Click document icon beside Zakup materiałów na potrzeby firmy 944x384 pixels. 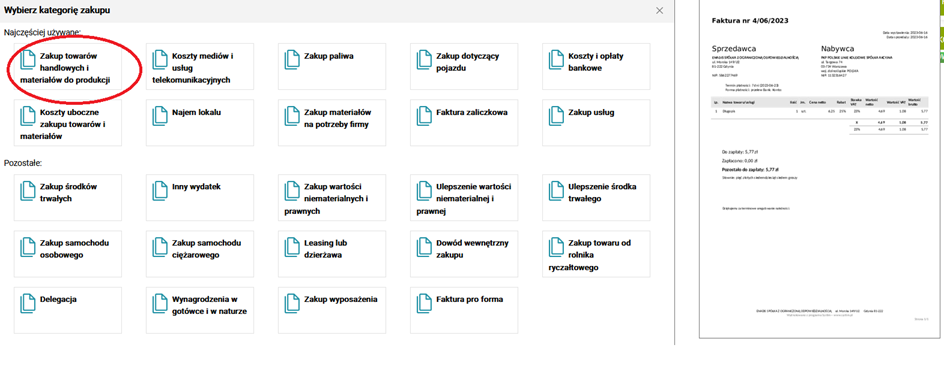click(x=293, y=116)
